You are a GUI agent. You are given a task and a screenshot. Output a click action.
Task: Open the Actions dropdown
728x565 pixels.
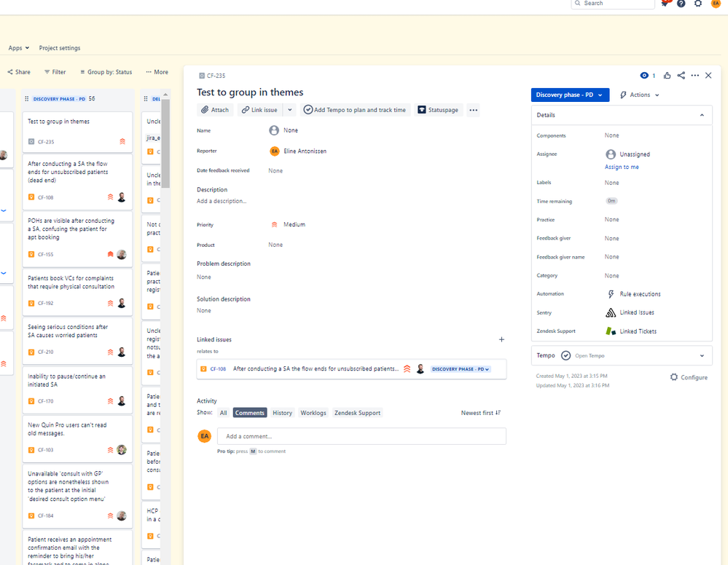[640, 95]
